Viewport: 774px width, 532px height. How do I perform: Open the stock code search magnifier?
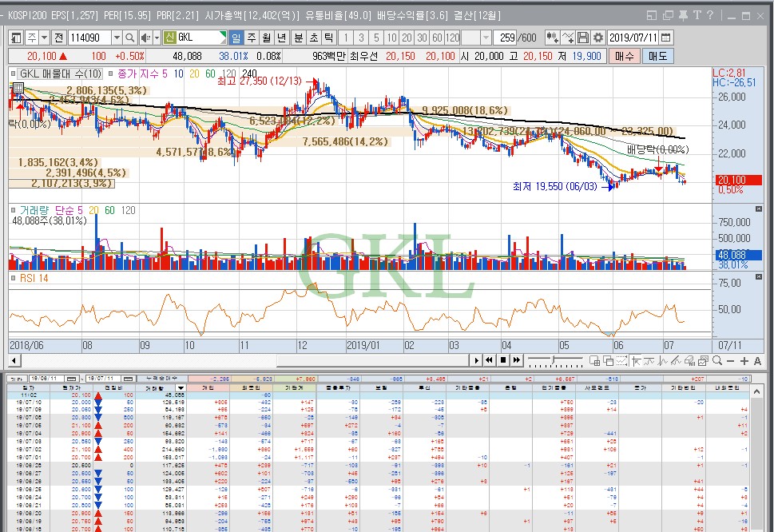pos(129,38)
